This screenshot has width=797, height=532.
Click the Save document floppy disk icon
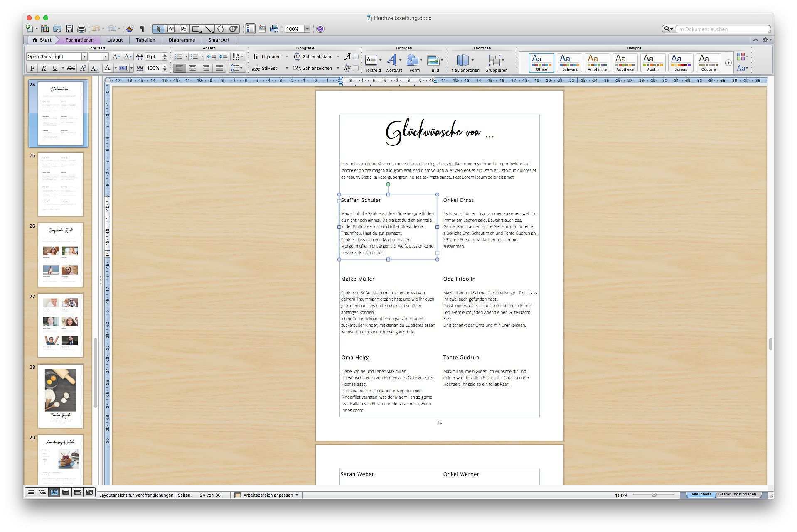(69, 29)
